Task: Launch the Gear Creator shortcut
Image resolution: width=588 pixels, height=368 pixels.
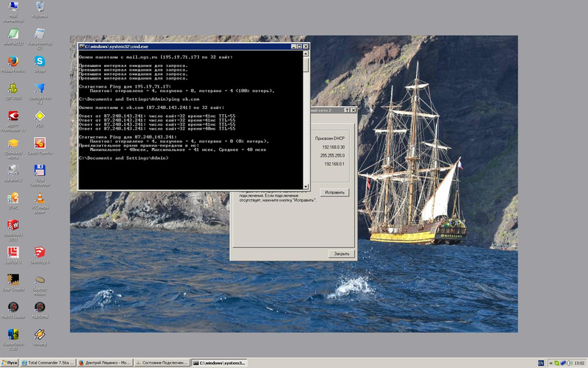Action: pos(12,280)
